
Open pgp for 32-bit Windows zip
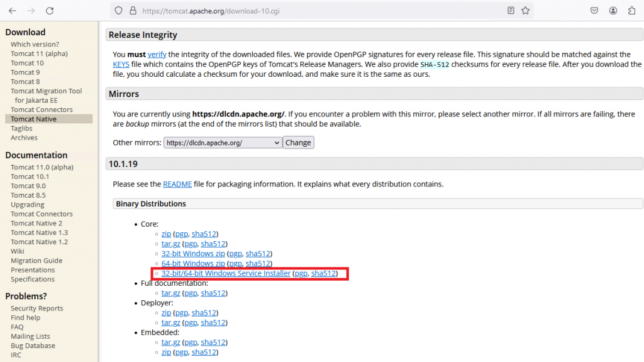[235, 254]
